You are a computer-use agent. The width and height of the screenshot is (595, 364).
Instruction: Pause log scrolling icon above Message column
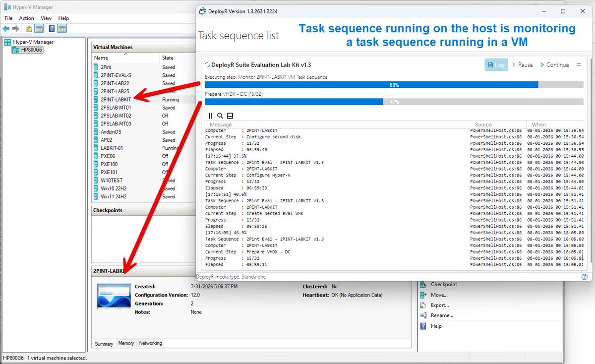pyautogui.click(x=211, y=116)
